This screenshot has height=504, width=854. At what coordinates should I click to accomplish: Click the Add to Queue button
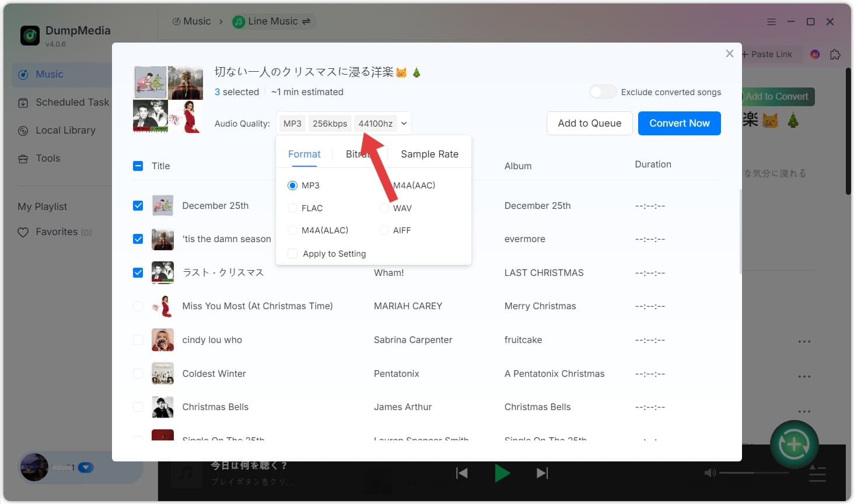tap(589, 124)
